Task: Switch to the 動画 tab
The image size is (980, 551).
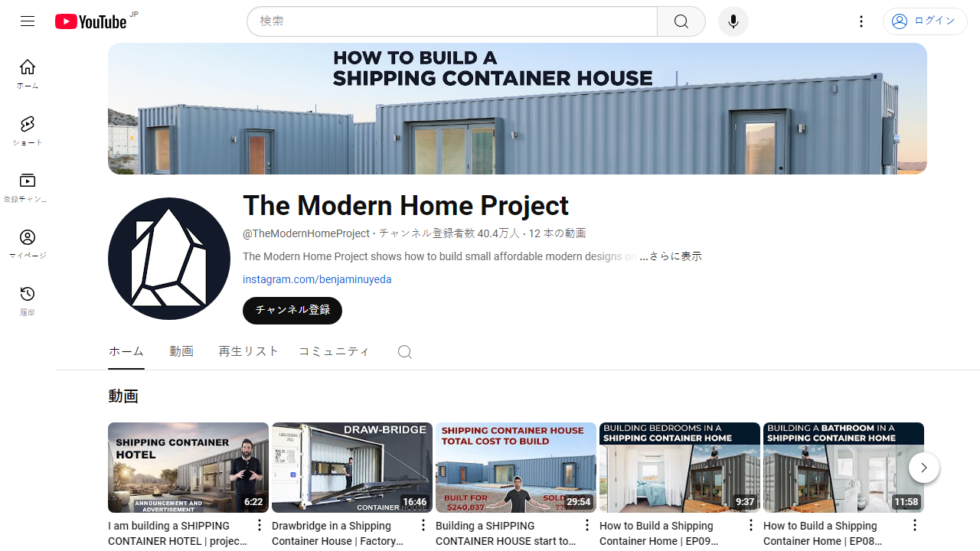Action: (x=181, y=351)
